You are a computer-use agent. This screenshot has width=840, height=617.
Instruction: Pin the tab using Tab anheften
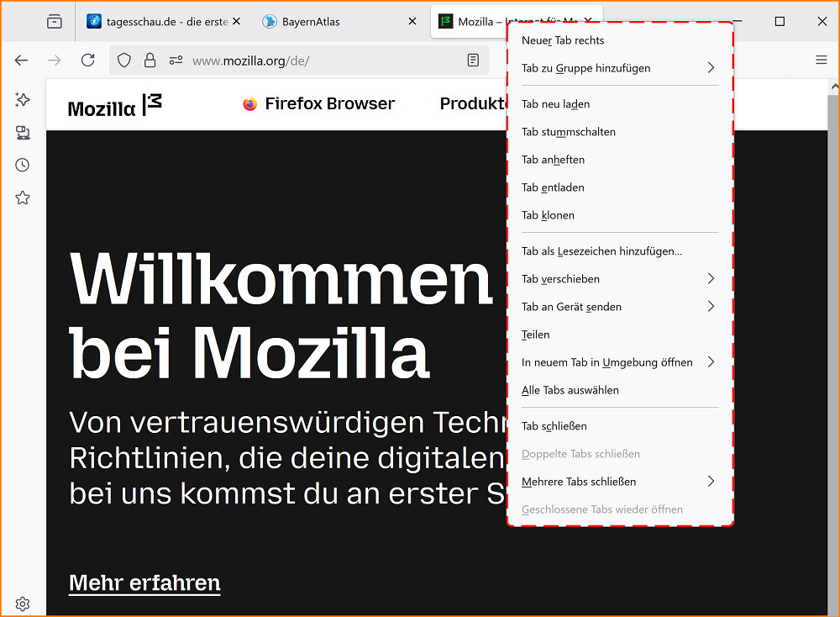pos(552,159)
